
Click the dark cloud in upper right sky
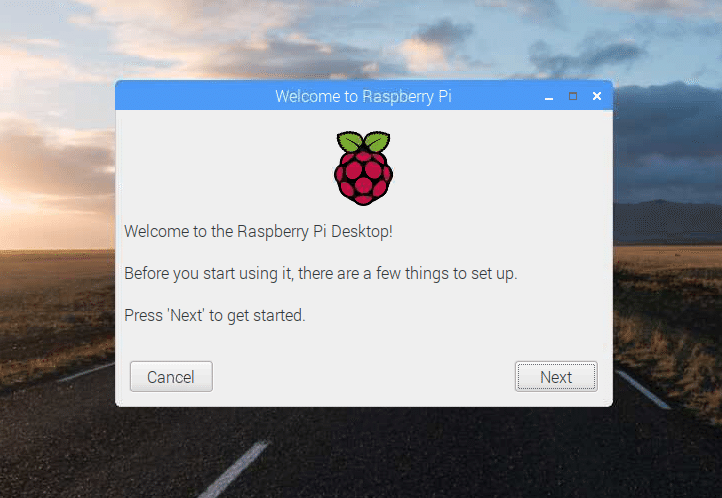[x=587, y=54]
